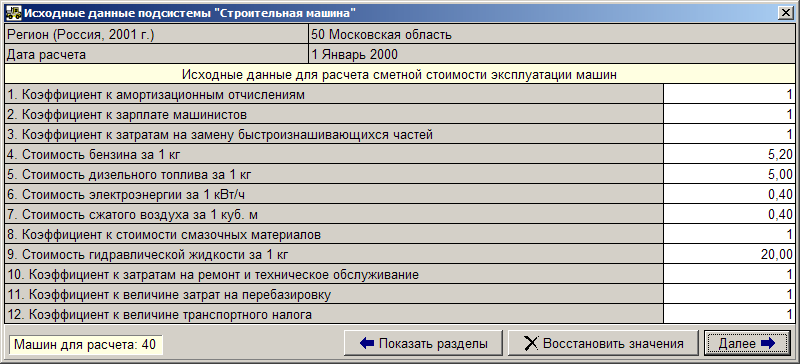
Task: Select the gasoline cost value 5,20
Action: coord(729,154)
